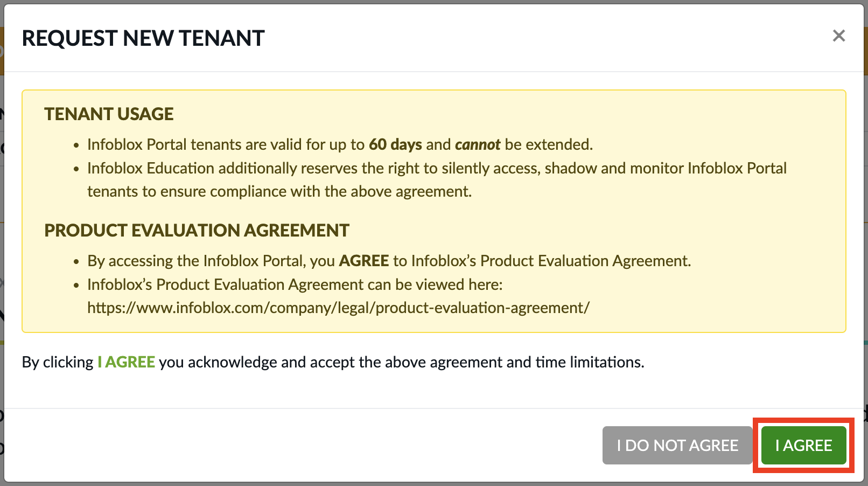The image size is (868, 486).
Task: Click the italic "cannot" word
Action: click(478, 144)
